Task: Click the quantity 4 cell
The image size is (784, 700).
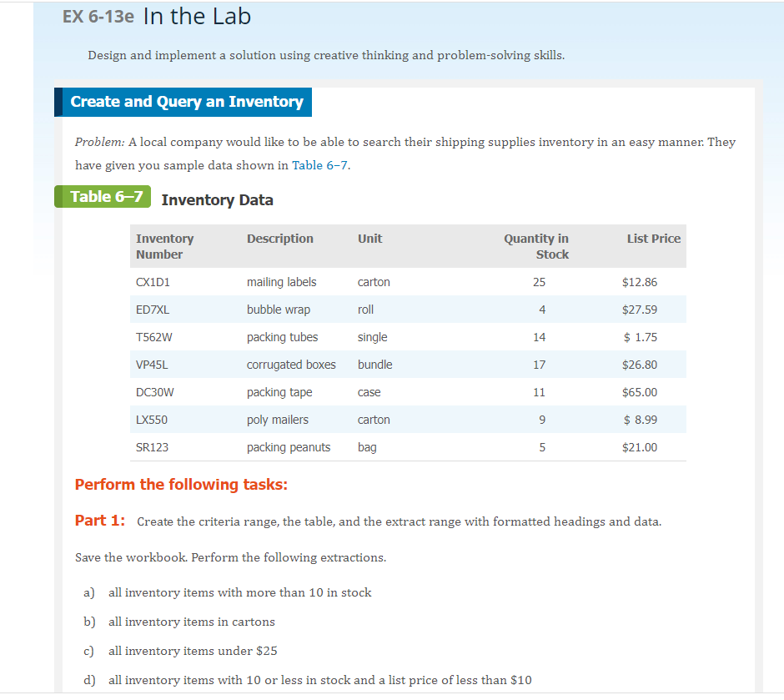Action: [x=542, y=310]
